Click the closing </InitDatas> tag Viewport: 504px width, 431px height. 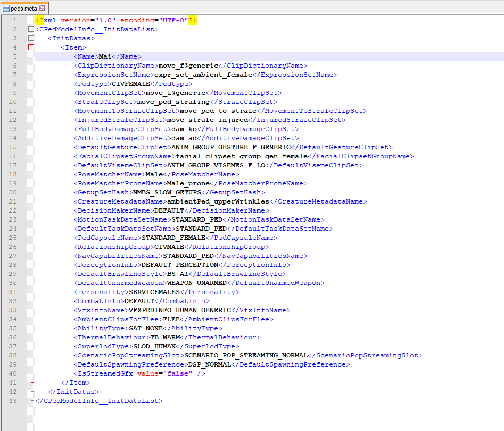click(73, 392)
